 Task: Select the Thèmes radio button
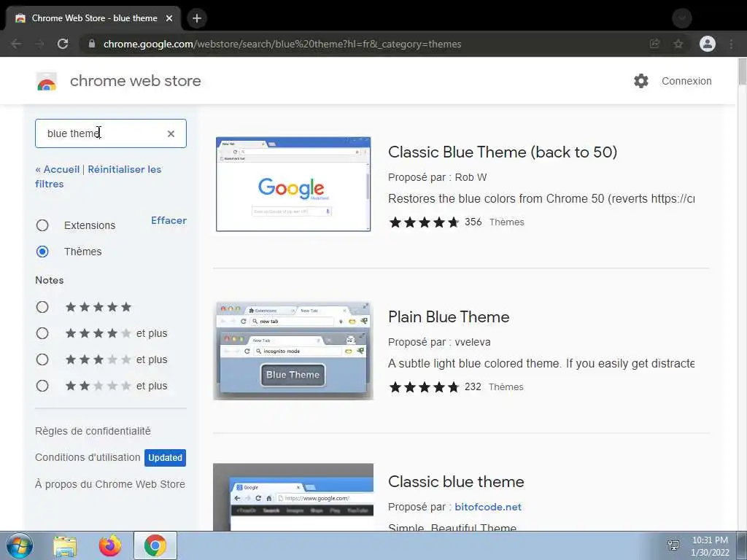click(x=42, y=252)
